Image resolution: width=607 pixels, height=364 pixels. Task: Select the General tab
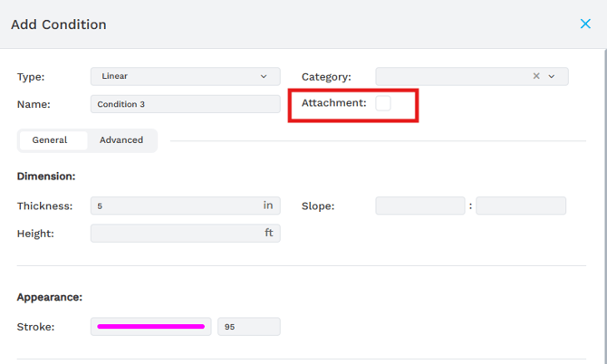coord(50,140)
